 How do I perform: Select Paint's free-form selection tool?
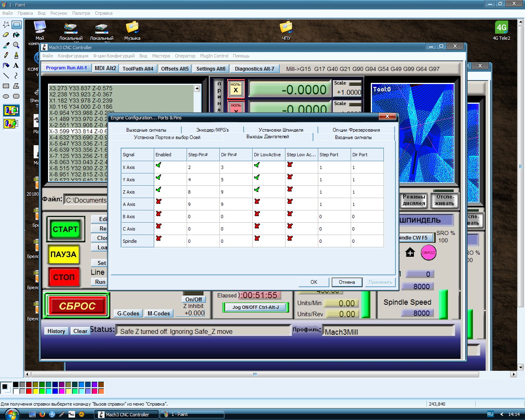click(x=6, y=25)
